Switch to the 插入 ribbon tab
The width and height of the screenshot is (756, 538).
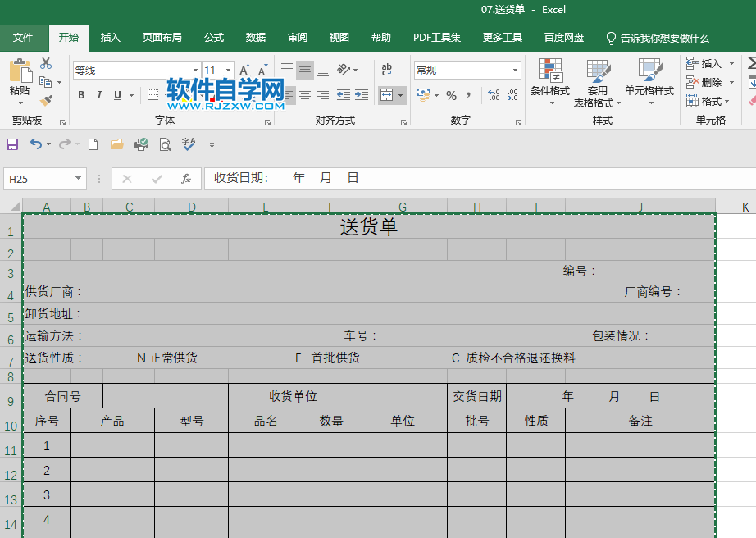pyautogui.click(x=110, y=38)
